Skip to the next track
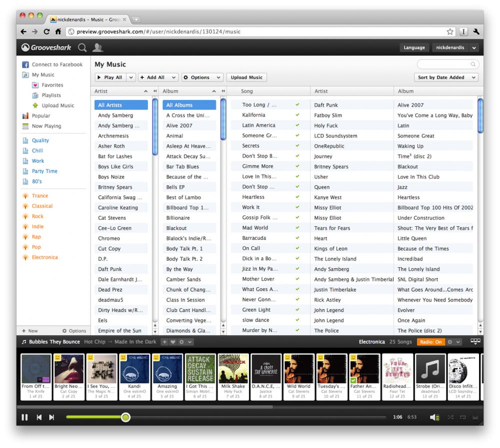This screenshot has height=448, width=500. pos(51,418)
